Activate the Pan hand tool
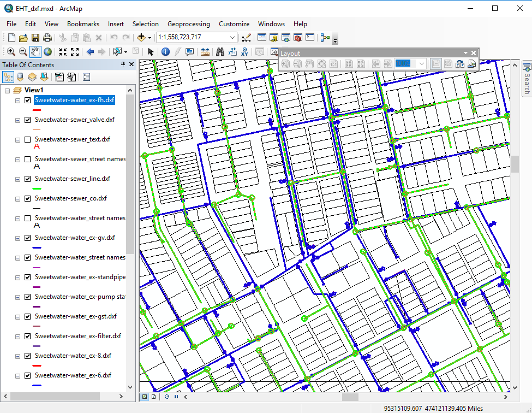 click(x=35, y=52)
